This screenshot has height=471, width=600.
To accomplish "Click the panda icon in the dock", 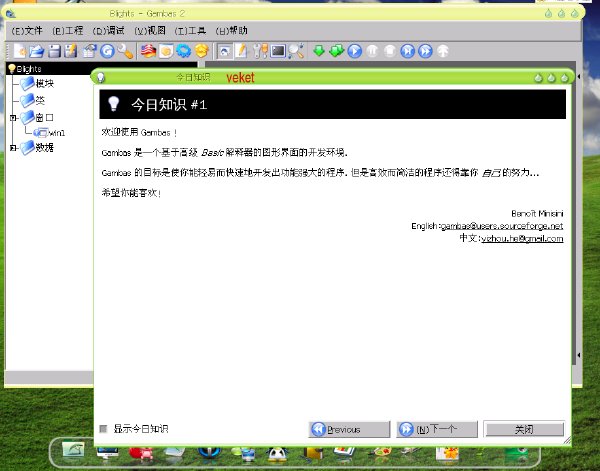I will coord(277,454).
